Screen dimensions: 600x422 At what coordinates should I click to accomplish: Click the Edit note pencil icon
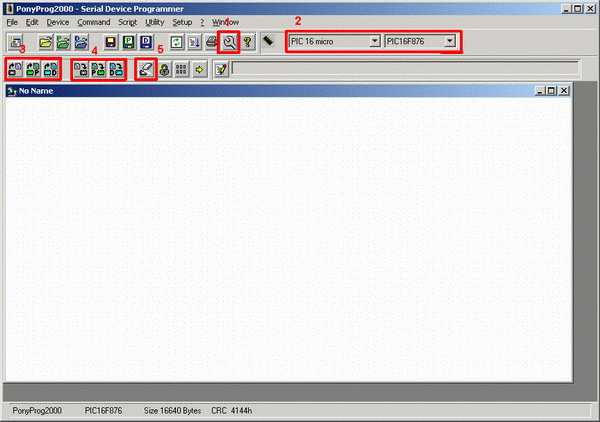[221, 69]
